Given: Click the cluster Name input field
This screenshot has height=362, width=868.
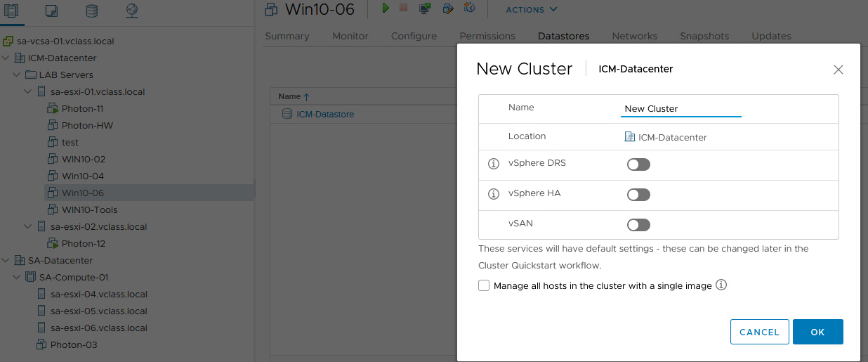Looking at the screenshot, I should [681, 109].
